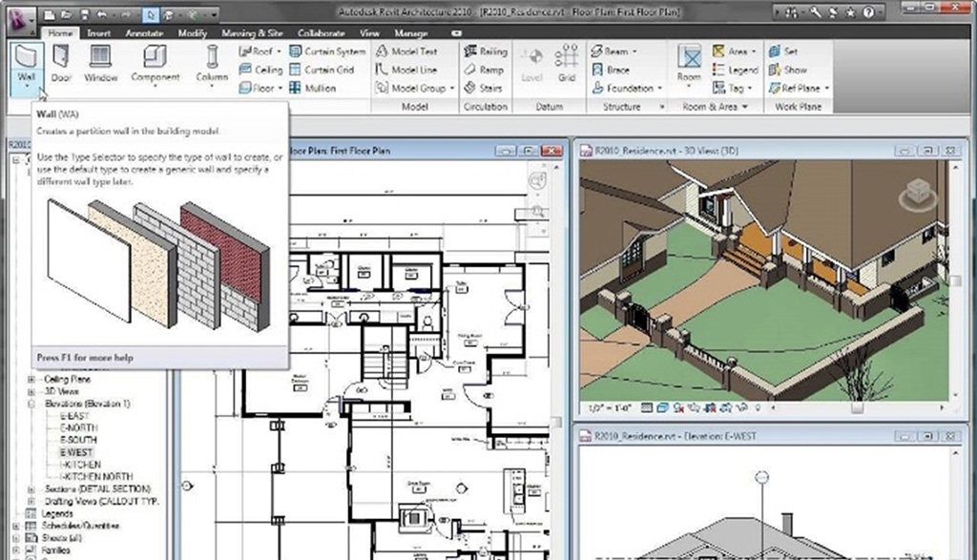977x560 pixels.
Task: Activate the Ceiling tool
Action: pyautogui.click(x=260, y=70)
